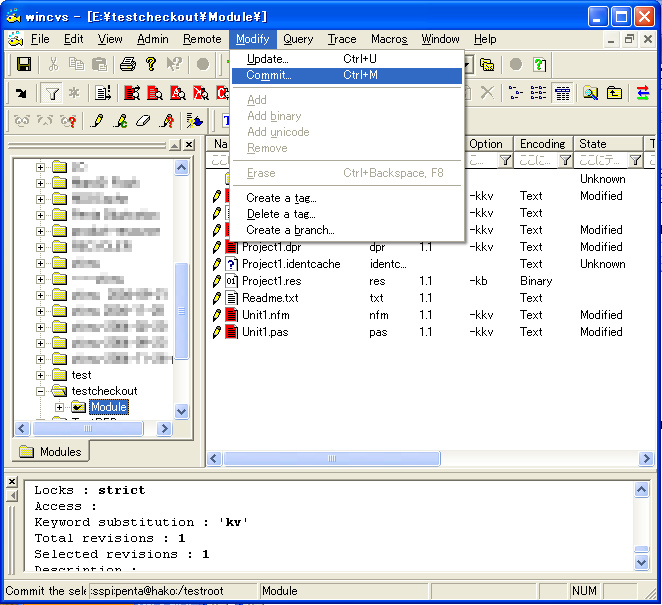Click the crossed red document magnifier icon
Screen dimensions: 662x605
[201, 93]
